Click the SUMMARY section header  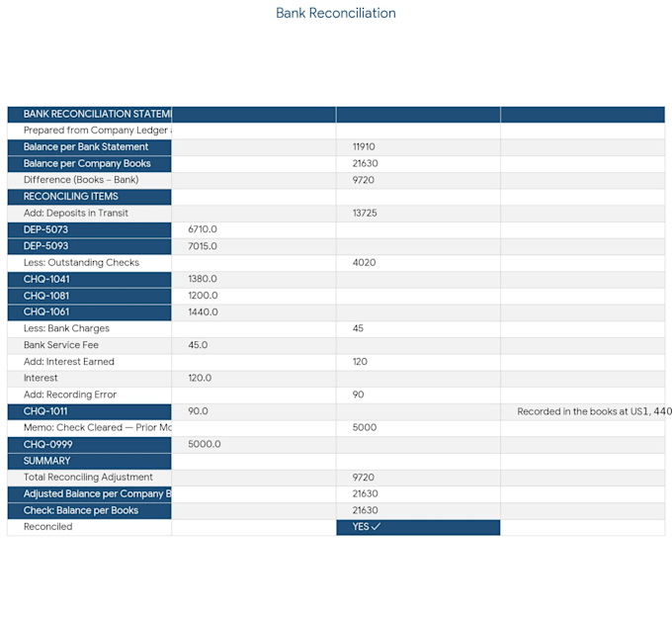89,461
